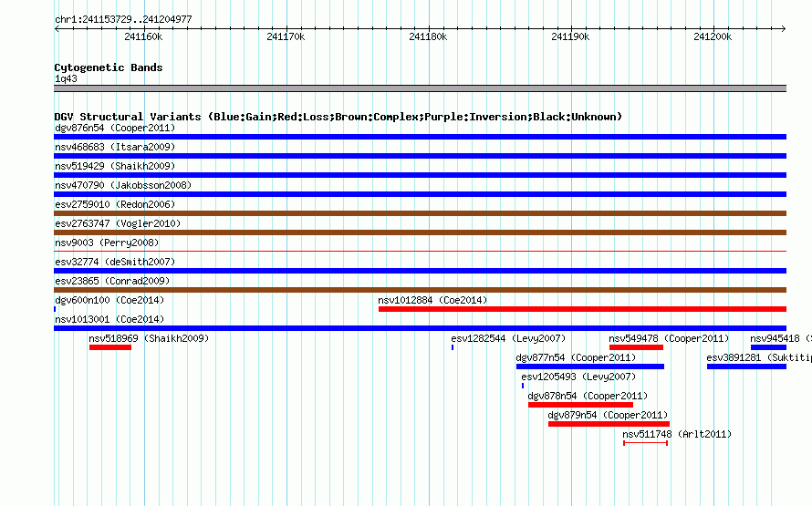Click the gray 1q43 cytogenetic band bar
Viewport: 812px width, 506px height.
(x=420, y=88)
